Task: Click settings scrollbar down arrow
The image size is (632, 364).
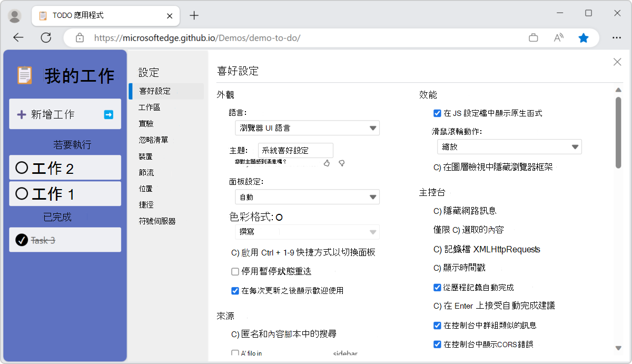Action: 618,348
